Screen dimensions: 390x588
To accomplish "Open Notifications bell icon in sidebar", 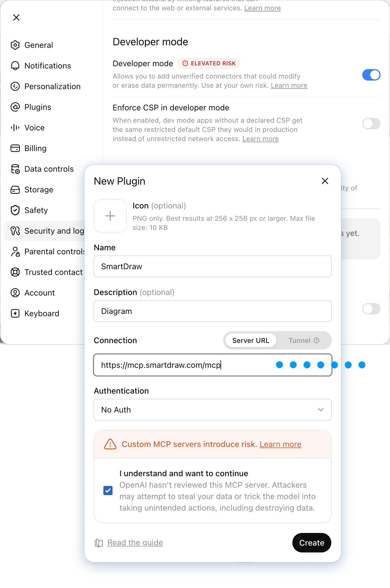I will click(x=15, y=66).
